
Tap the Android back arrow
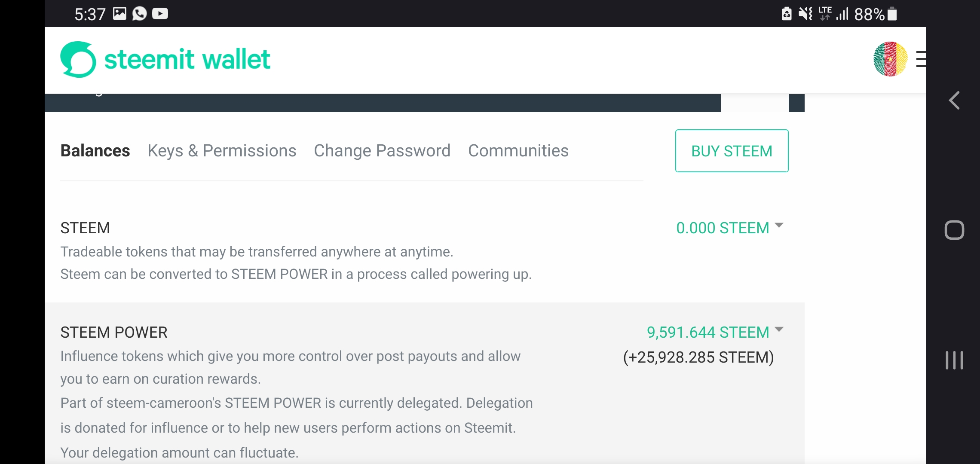(954, 101)
